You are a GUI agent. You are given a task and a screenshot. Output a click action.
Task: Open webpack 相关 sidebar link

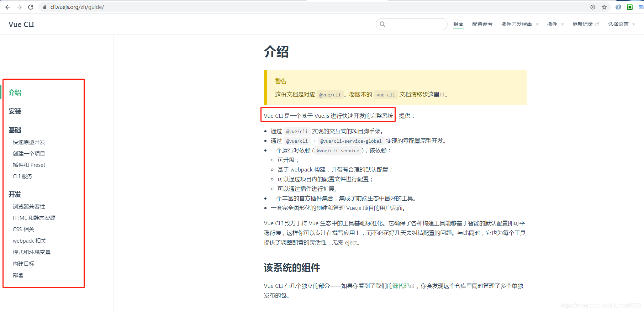click(30, 241)
